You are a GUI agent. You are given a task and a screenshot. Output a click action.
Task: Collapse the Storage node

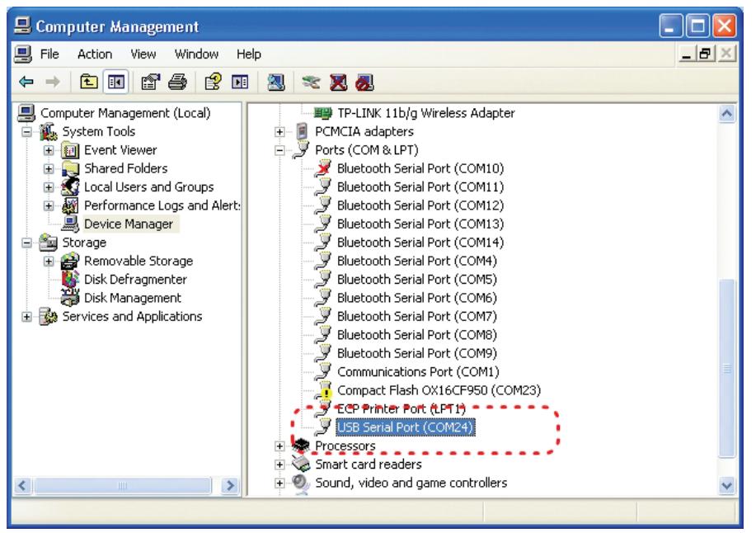click(x=27, y=243)
